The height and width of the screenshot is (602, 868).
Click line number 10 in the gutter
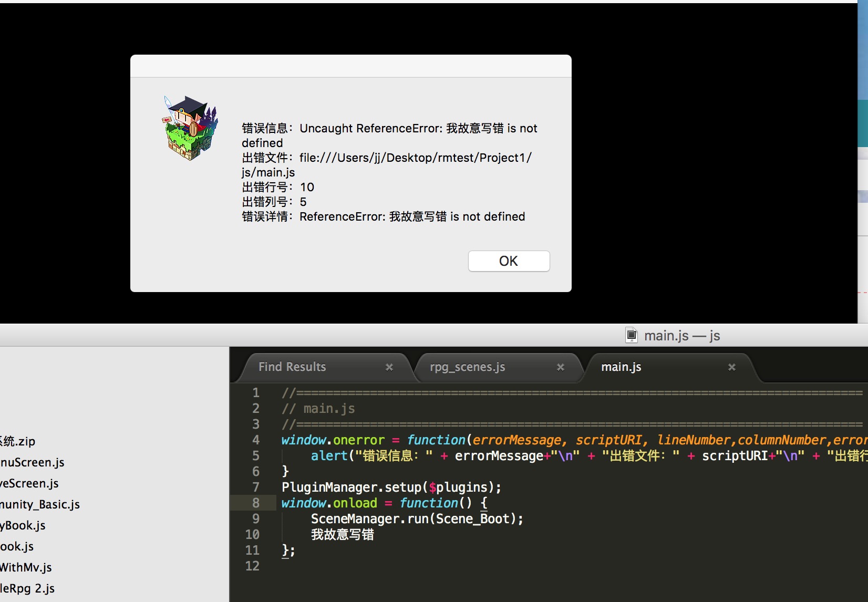coord(252,534)
